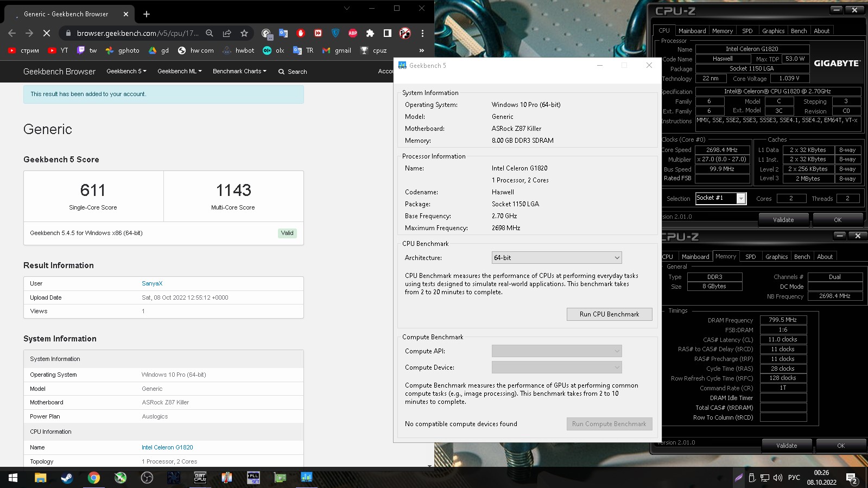The width and height of the screenshot is (868, 488).
Task: Open the 'tw' Twitch bookmark
Action: 87,50
